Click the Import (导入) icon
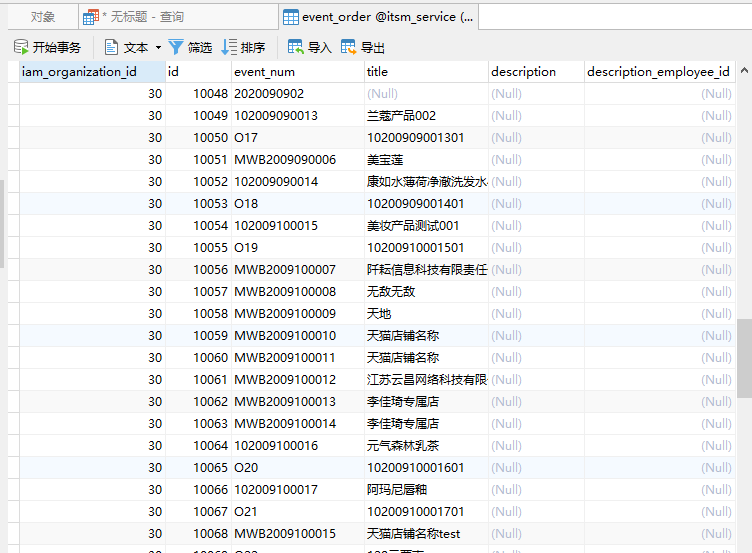 coord(295,47)
